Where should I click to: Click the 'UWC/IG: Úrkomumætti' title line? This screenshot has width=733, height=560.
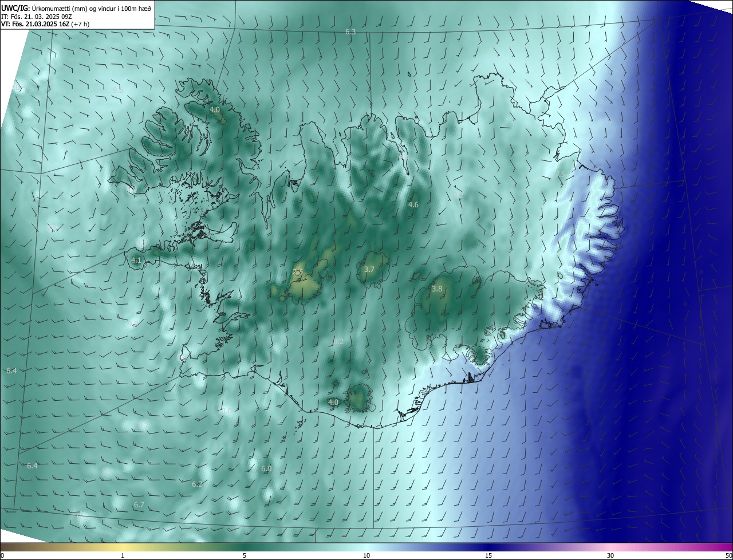76,7
